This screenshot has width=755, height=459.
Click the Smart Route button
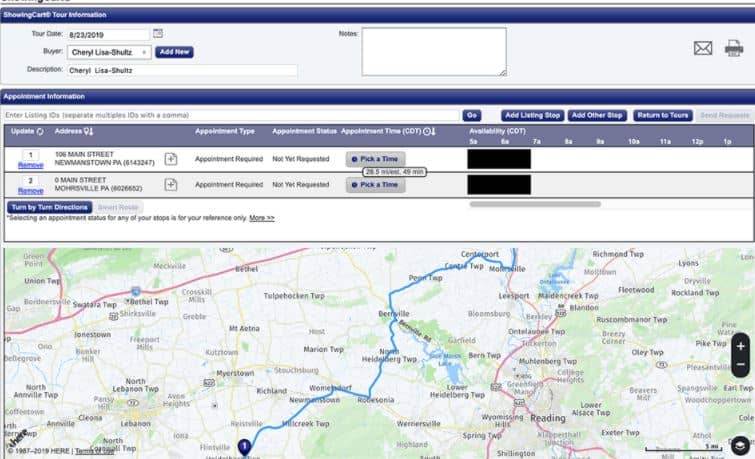coord(118,208)
